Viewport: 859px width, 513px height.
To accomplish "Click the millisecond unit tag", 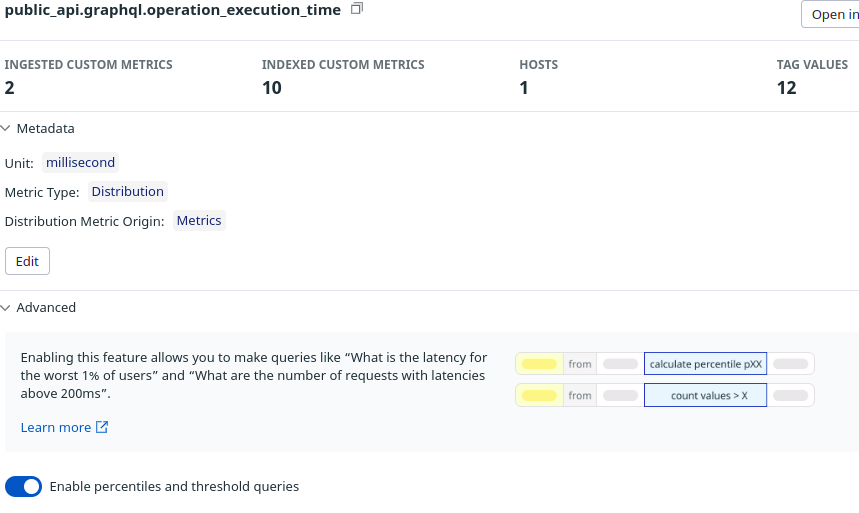I will point(81,162).
